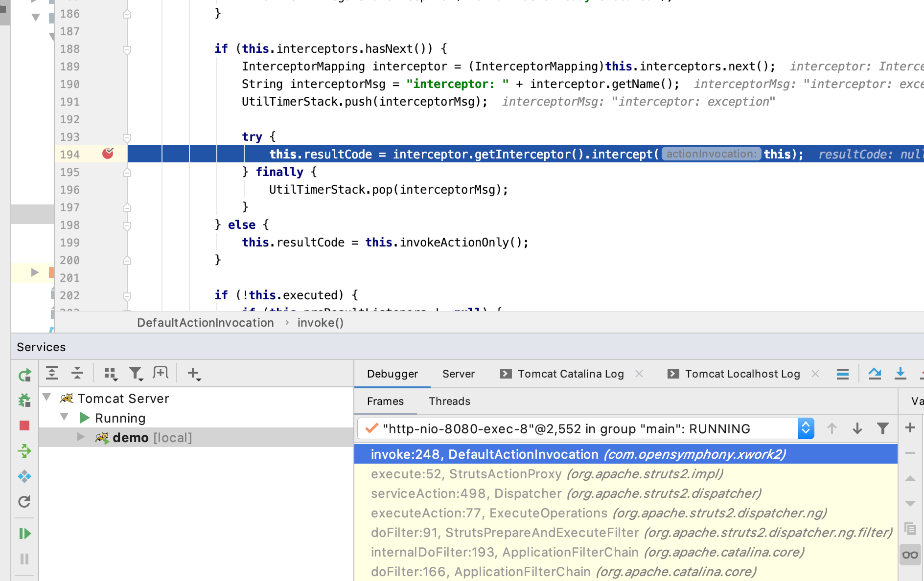Image resolution: width=924 pixels, height=581 pixels.
Task: Click the fold end marker at line 200
Action: tap(127, 261)
